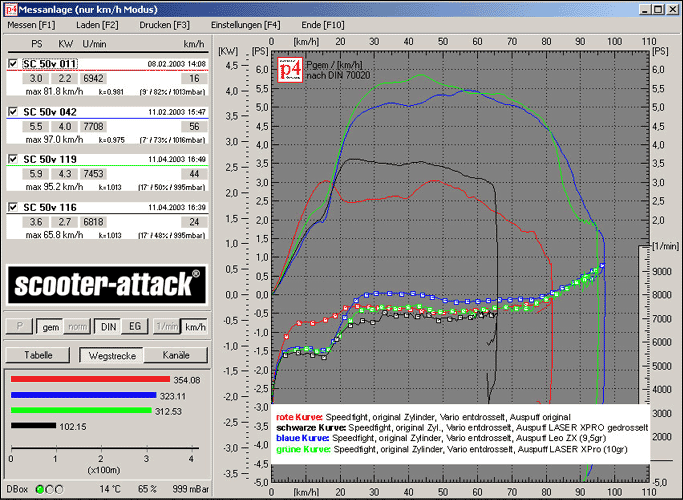Switch to the Tabelle view
Image resolution: width=683 pixels, height=500 pixels.
(x=39, y=355)
